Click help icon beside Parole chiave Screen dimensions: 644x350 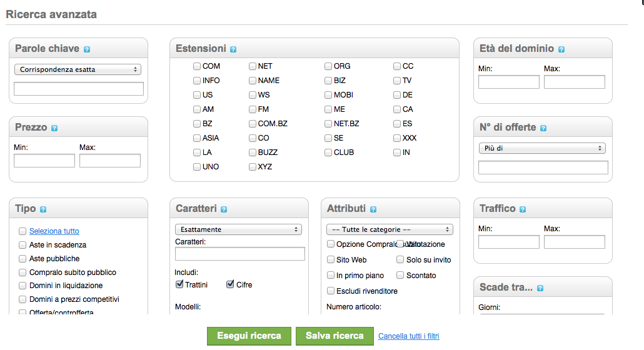click(87, 49)
